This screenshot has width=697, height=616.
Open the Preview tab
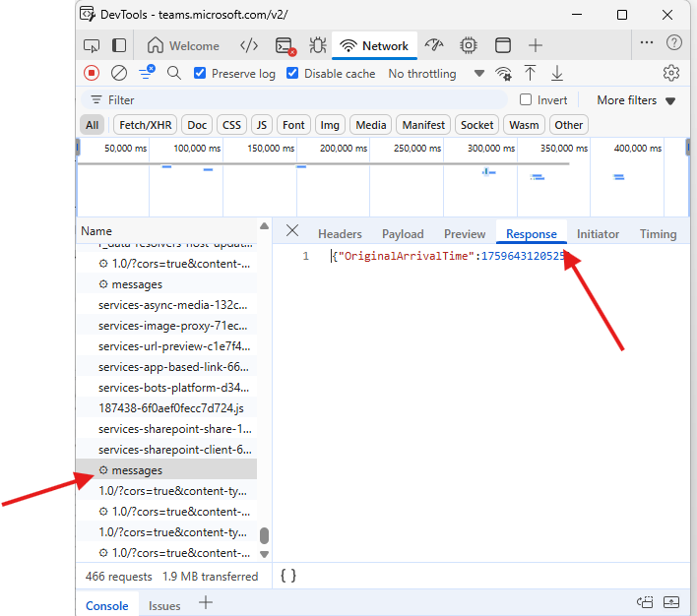465,233
